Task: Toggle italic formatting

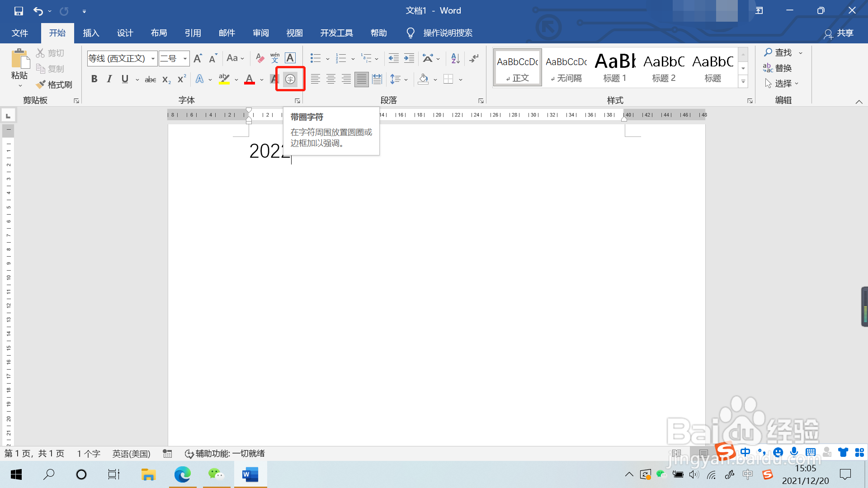Action: [109, 79]
